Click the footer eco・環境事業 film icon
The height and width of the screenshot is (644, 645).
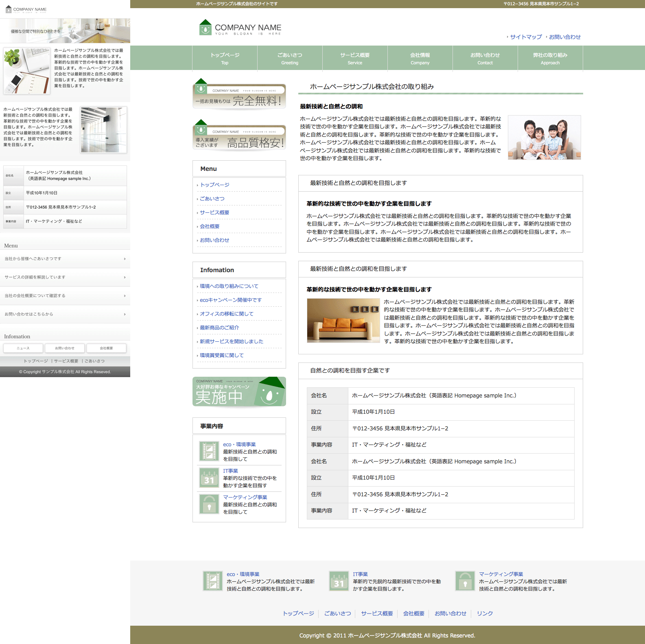coord(213,581)
